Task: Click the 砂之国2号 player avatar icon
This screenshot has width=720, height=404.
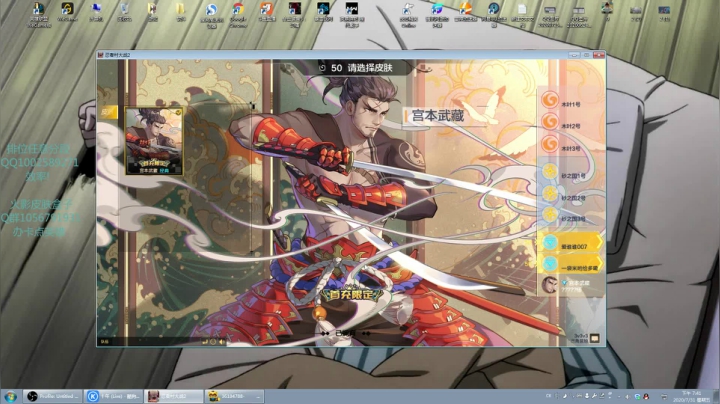Action: 549,193
